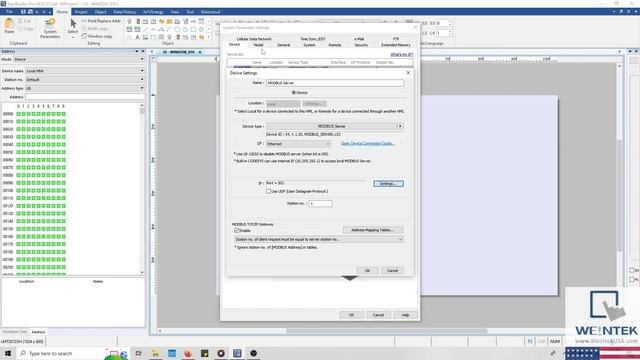Click OK in System Parameter Settings
This screenshot has height=360, width=640.
pos(351,315)
